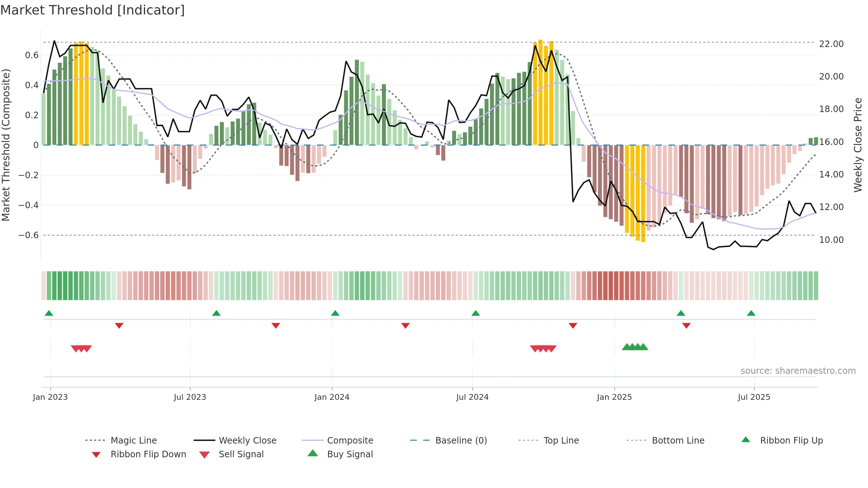The height and width of the screenshot is (488, 868).
Task: Click the ribbon flip up marker at Jul 2024
Action: [476, 313]
